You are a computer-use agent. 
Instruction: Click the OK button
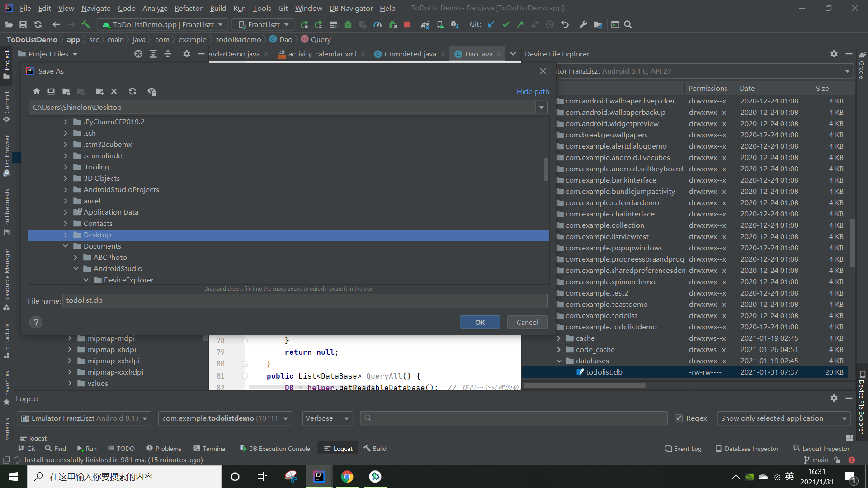pyautogui.click(x=480, y=322)
